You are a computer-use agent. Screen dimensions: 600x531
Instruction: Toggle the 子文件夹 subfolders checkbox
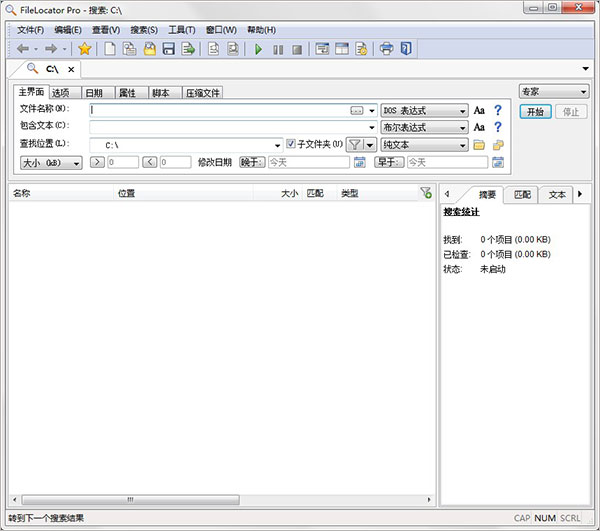[291, 144]
